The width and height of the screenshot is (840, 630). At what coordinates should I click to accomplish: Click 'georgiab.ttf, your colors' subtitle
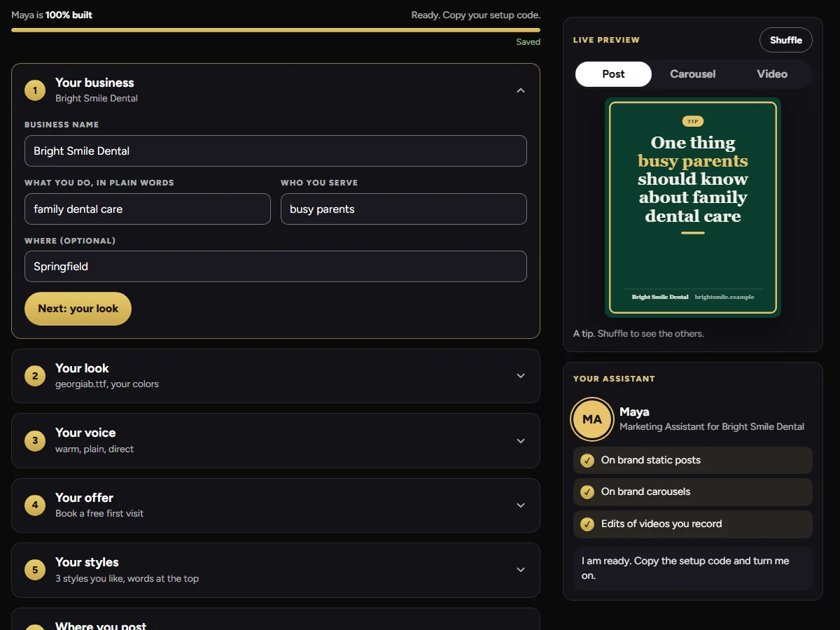(107, 384)
